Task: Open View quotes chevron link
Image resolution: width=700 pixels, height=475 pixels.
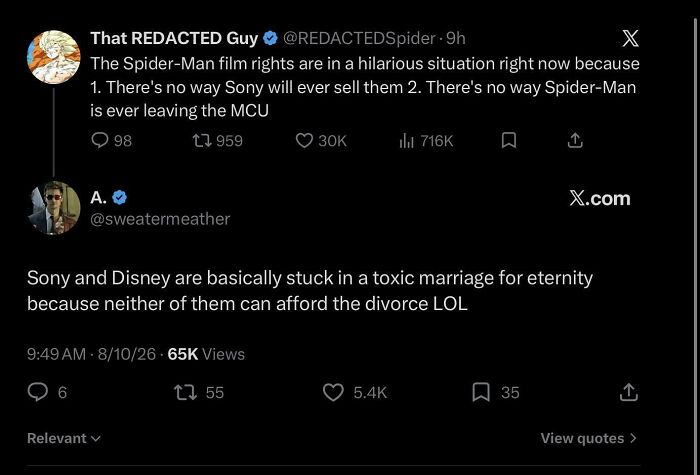Action: (589, 438)
